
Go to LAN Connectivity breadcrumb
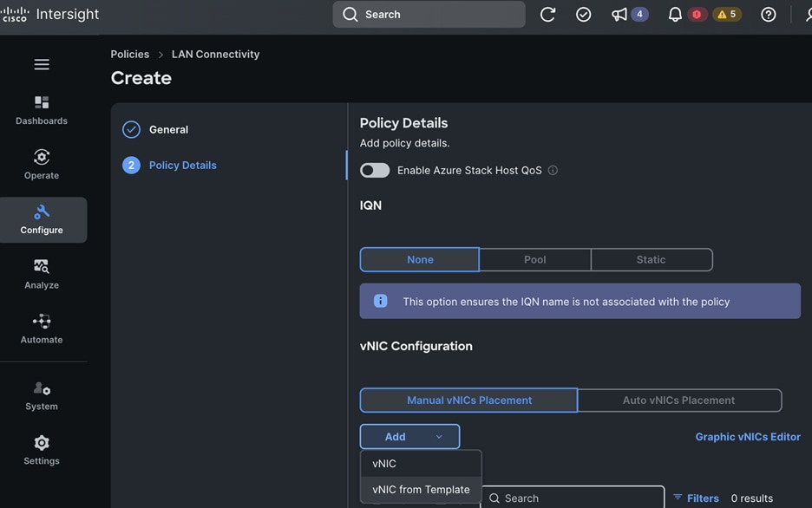tap(215, 55)
